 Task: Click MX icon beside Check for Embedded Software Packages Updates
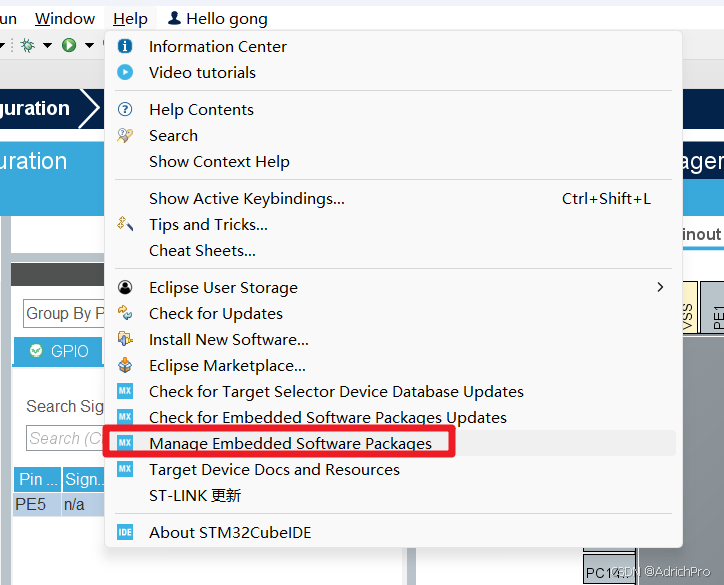click(x=125, y=417)
